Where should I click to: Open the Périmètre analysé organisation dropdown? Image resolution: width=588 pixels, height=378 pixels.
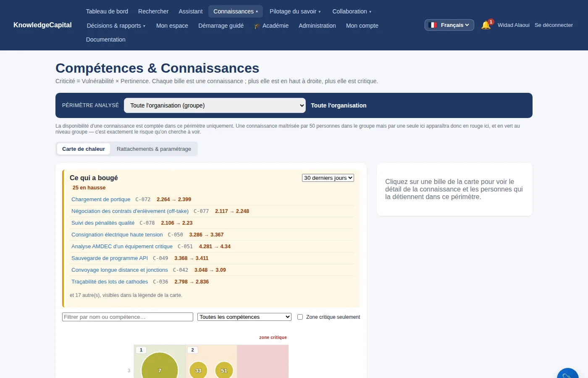click(x=215, y=105)
